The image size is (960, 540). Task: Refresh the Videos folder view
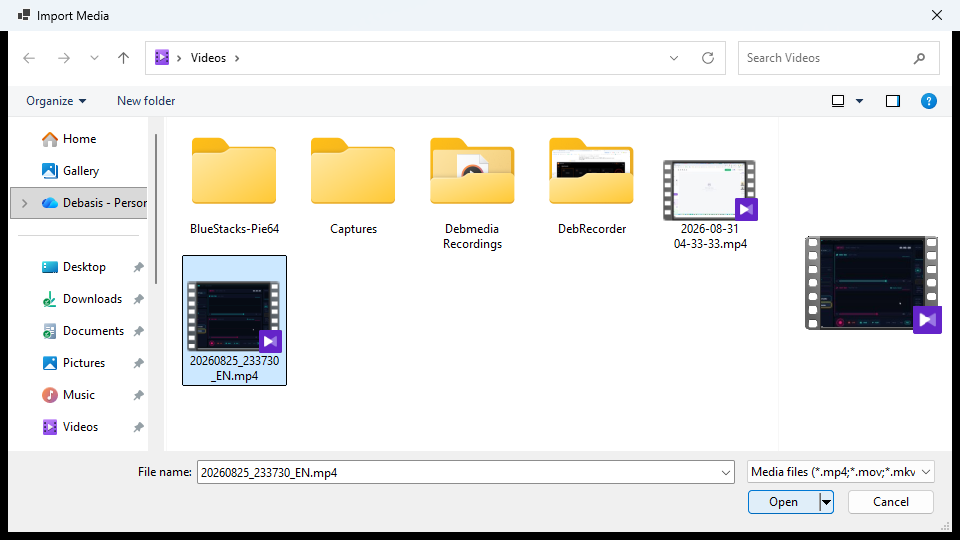(x=708, y=58)
